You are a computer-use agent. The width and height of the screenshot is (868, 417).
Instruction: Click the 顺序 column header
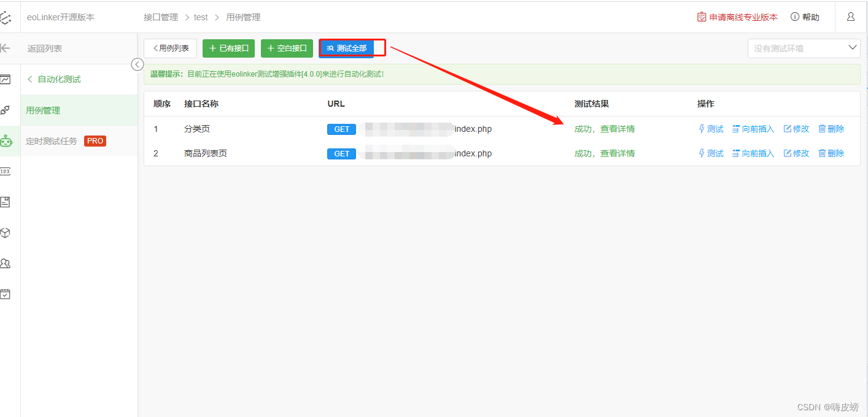pos(162,104)
